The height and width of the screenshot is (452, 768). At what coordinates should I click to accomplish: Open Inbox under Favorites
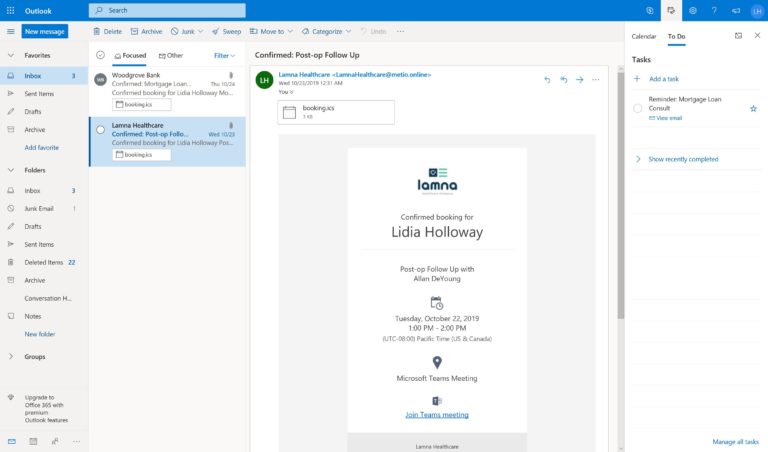click(44, 76)
